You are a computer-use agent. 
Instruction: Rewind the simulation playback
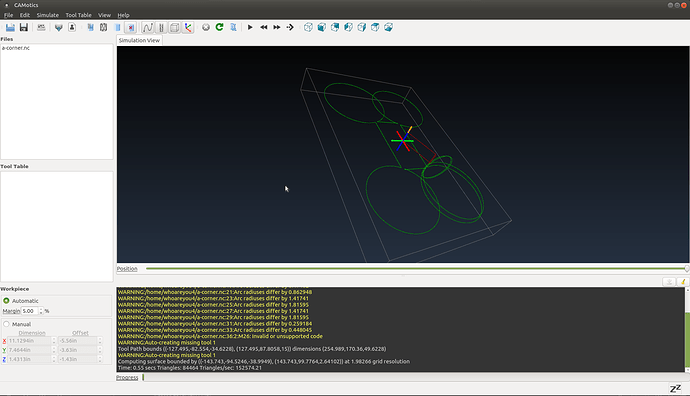pyautogui.click(x=264, y=27)
